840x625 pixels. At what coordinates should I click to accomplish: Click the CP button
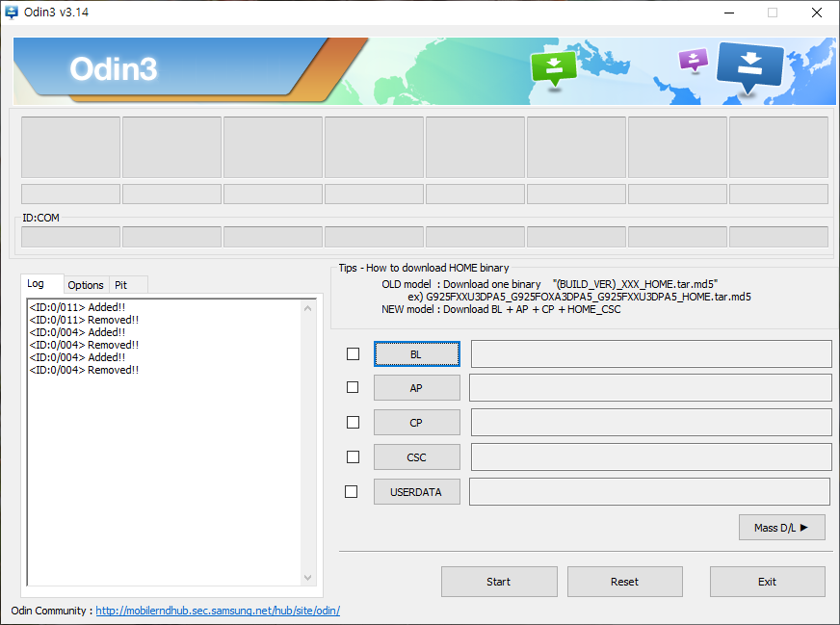coord(417,423)
